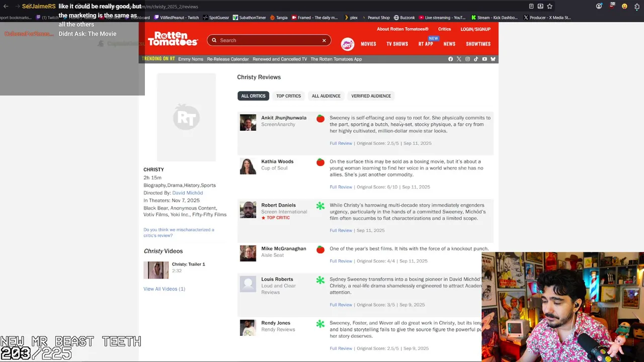Image resolution: width=644 pixels, height=362 pixels.
Task: Click the fresh tomato icon on Ankit Jhunjhunwala's review
Action: point(320,119)
